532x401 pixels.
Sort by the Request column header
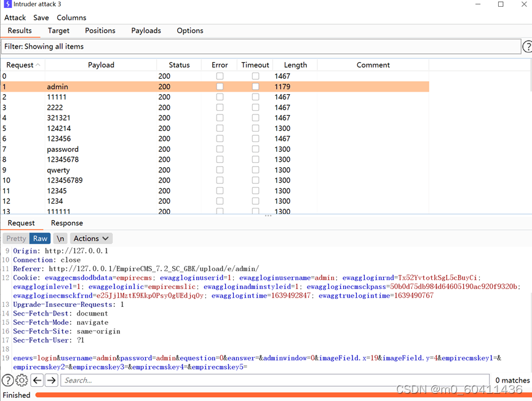coord(23,65)
